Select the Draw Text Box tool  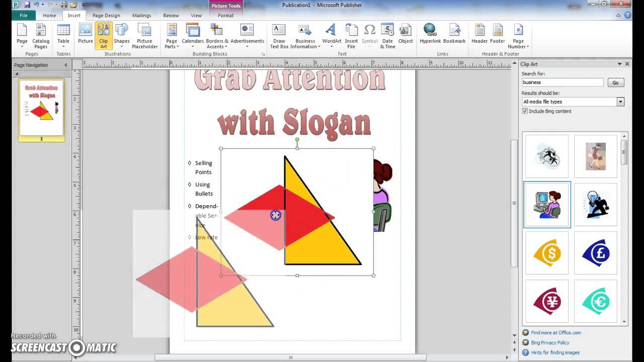(x=279, y=36)
